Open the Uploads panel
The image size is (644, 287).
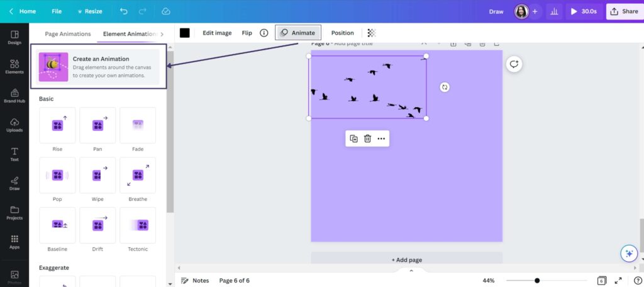14,125
